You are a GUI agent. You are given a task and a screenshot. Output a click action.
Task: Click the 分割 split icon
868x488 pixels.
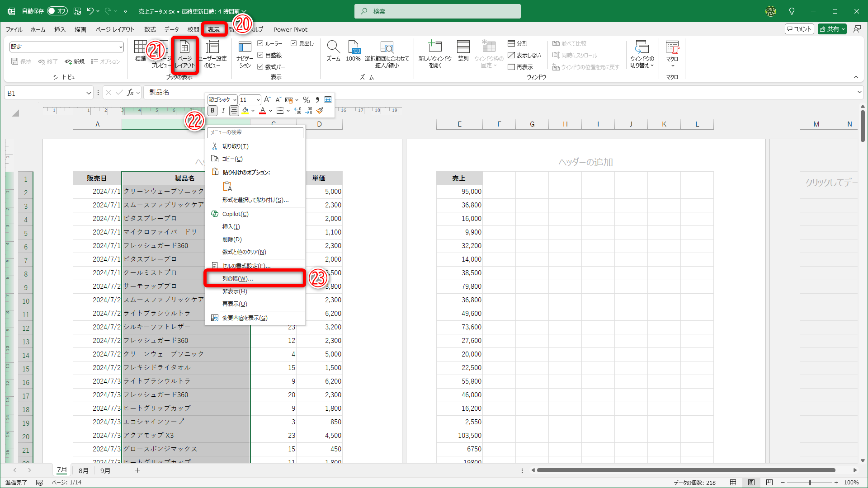[519, 43]
